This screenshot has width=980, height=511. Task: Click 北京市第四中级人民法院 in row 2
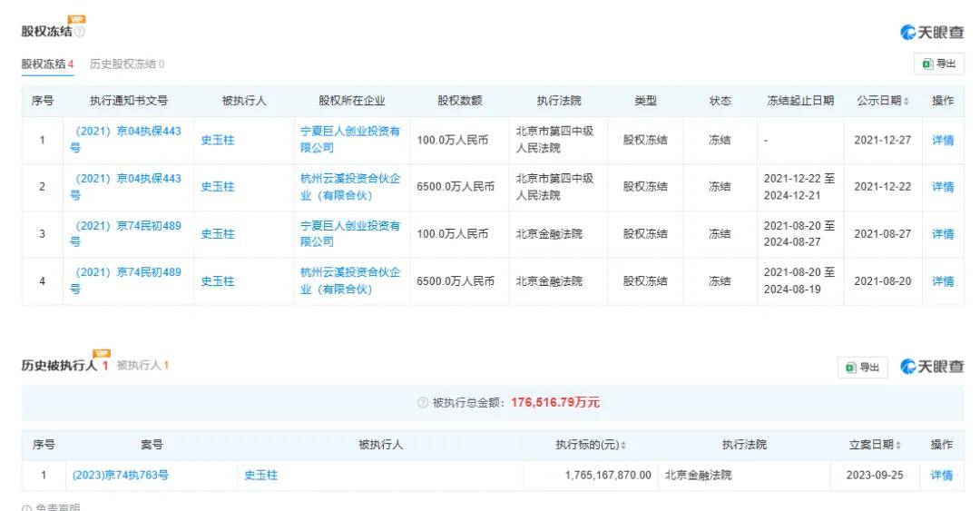[554, 186]
